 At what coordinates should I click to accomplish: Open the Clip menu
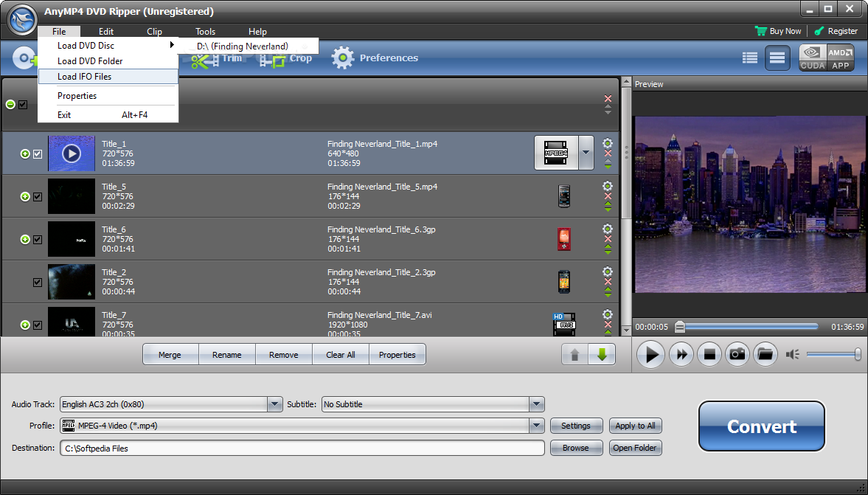tap(154, 32)
